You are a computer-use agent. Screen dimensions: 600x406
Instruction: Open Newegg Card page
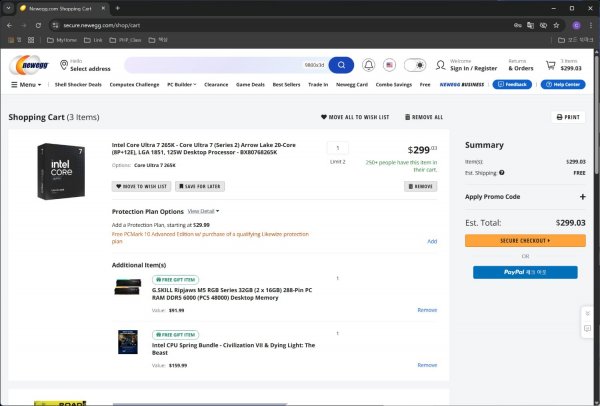pos(352,85)
